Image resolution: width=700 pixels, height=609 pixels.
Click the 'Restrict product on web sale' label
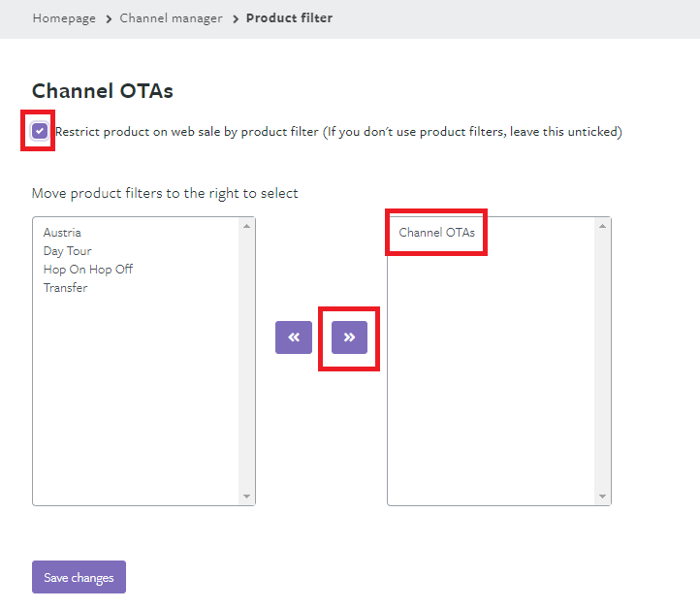point(337,132)
